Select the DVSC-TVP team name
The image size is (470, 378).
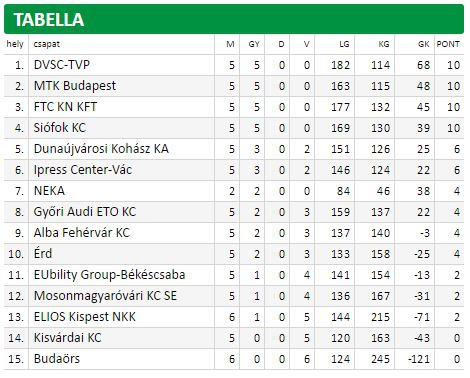[62, 65]
